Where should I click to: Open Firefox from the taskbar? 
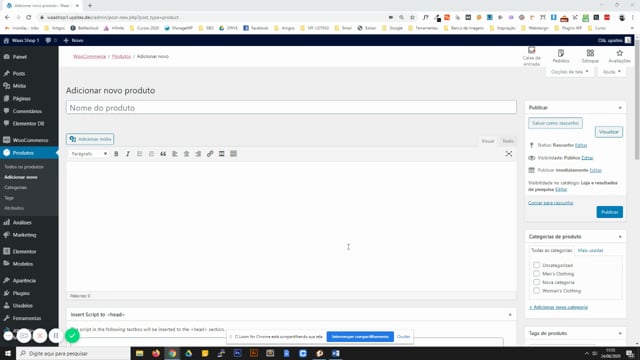[156, 353]
